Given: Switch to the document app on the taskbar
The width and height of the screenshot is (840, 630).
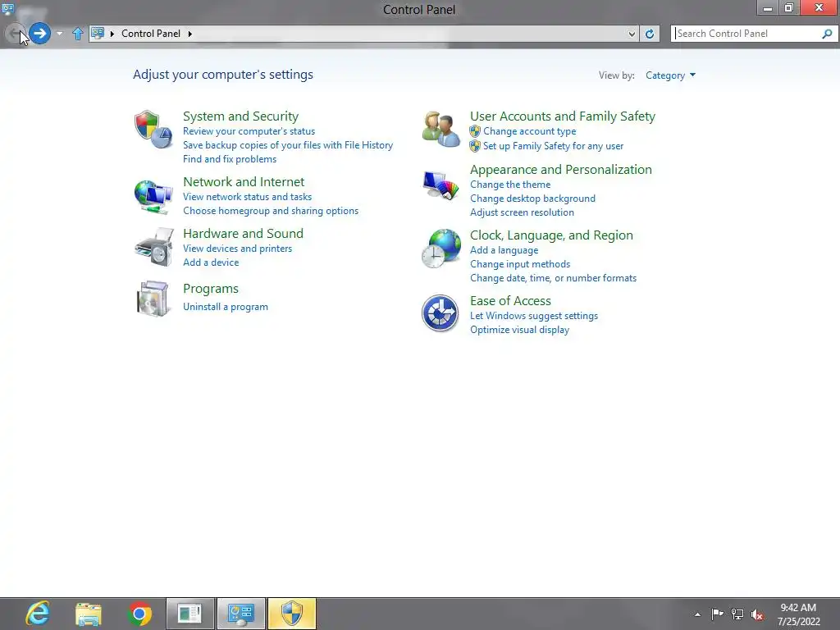Looking at the screenshot, I should (189, 614).
